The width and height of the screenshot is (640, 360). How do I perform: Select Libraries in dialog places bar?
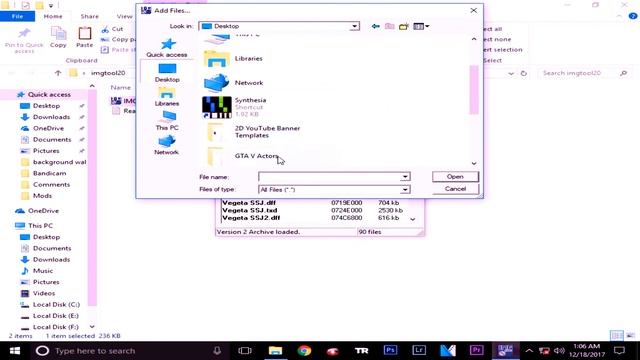167,97
